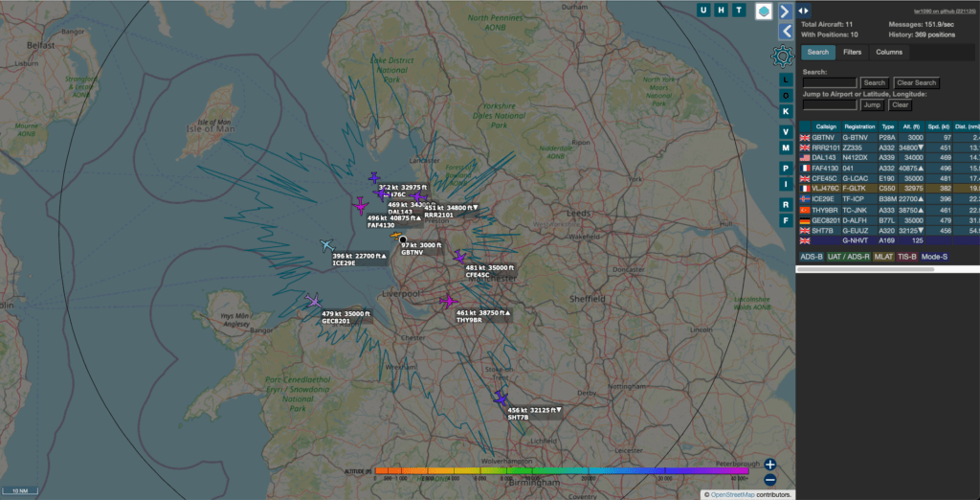Click the right-arrow sidebar expand button

786,11
